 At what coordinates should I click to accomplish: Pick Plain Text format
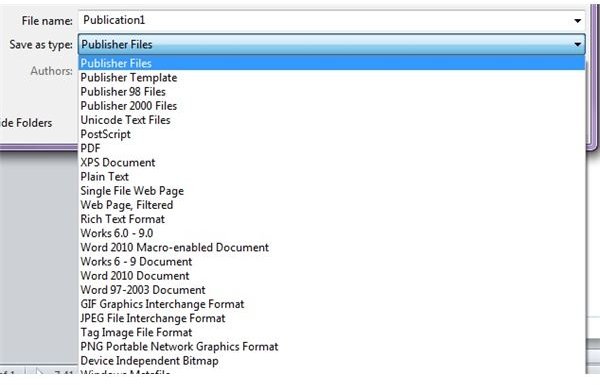332,177
